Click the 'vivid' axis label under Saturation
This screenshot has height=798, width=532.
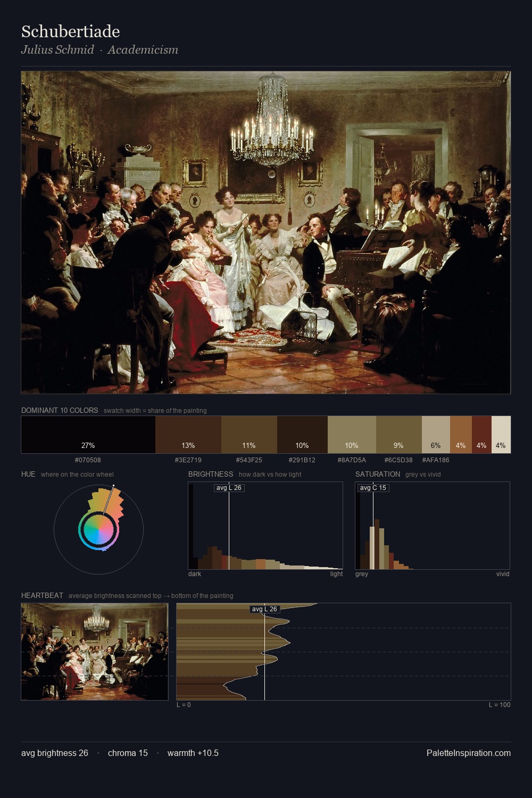click(x=503, y=574)
